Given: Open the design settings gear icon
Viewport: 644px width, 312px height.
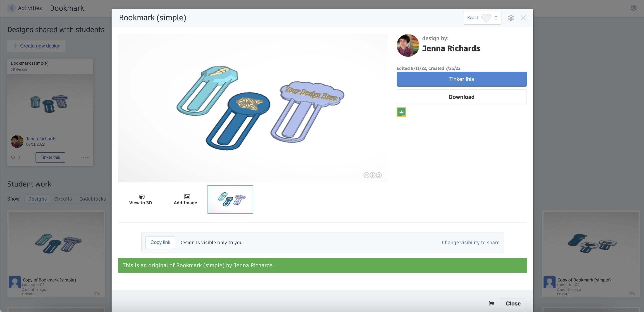Looking at the screenshot, I should (511, 18).
